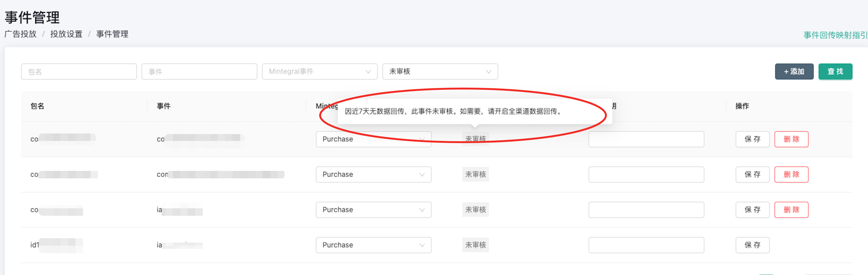Image resolution: width=868 pixels, height=275 pixels.
Task: Go to 投放设置 breadcrumb
Action: click(x=66, y=34)
